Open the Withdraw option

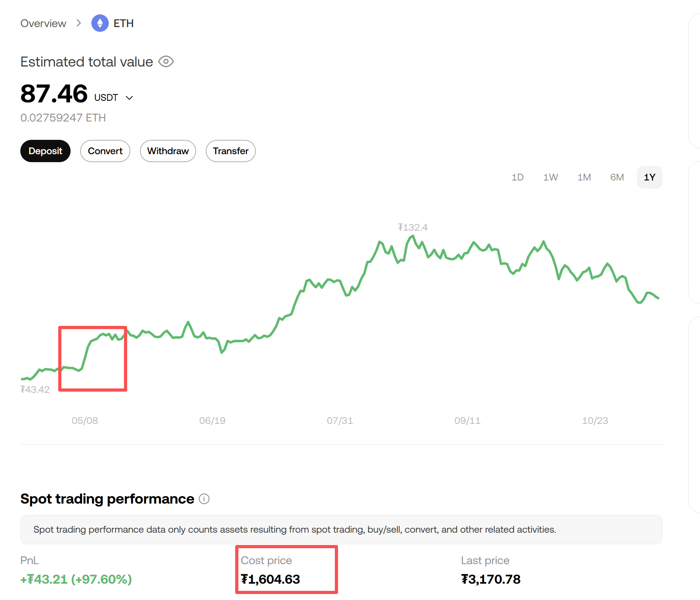coord(168,151)
